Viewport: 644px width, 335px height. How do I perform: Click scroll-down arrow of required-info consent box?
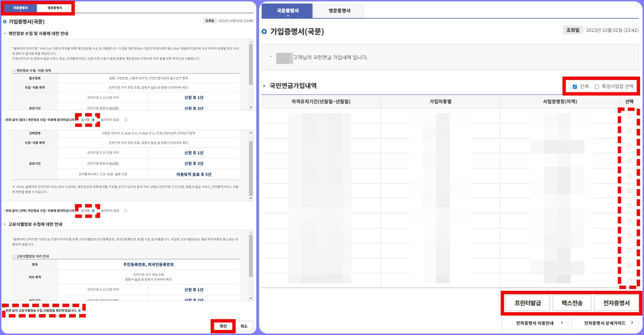tap(251, 107)
